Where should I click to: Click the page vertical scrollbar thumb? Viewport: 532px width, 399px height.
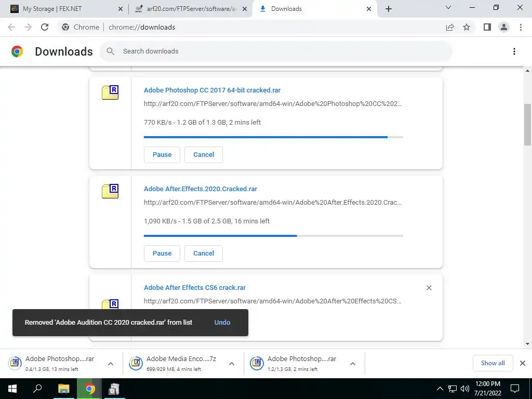click(x=527, y=125)
